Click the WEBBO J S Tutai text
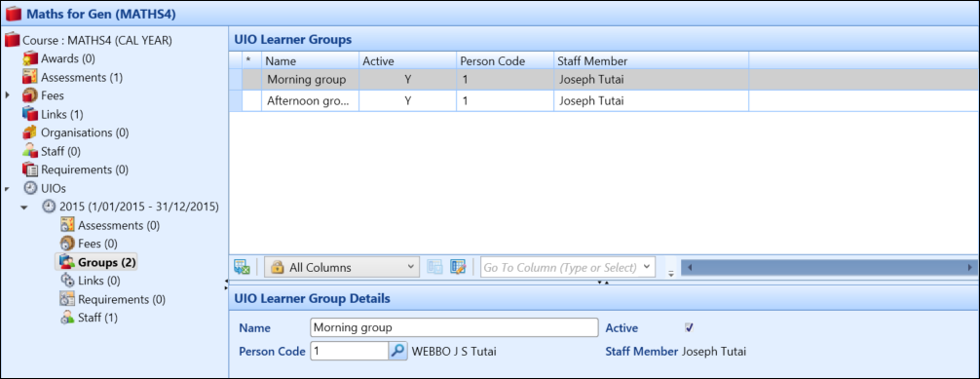 (x=454, y=352)
